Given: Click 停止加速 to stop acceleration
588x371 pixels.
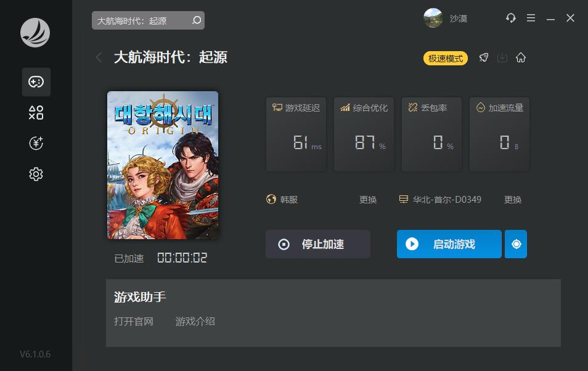Looking at the screenshot, I should point(317,244).
